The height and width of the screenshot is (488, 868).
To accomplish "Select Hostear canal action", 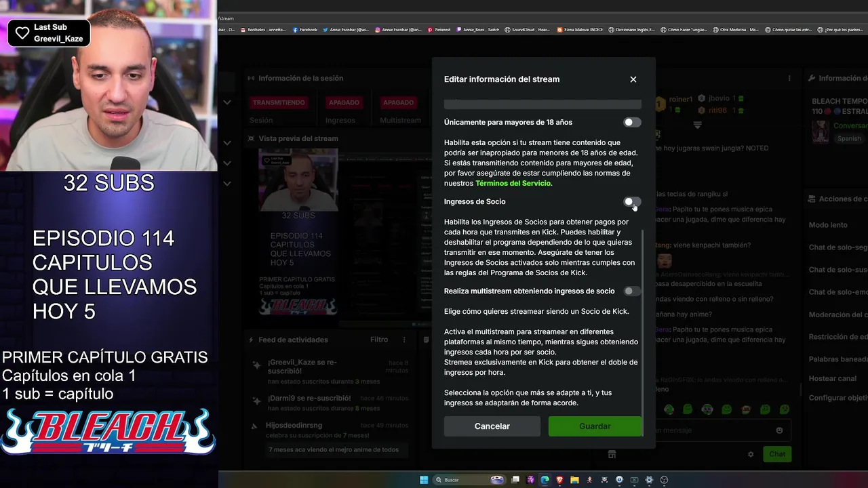I will tap(832, 378).
